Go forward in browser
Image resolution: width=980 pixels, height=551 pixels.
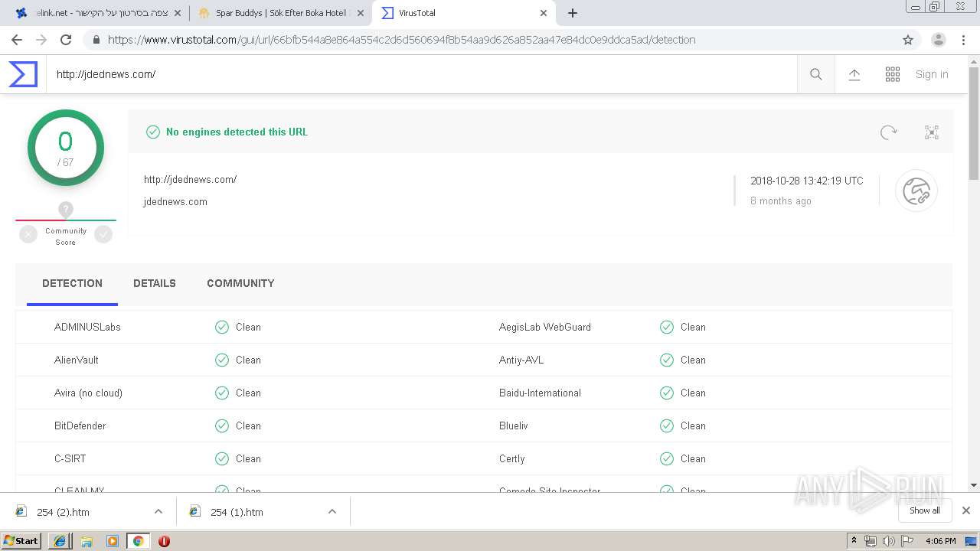pos(41,40)
